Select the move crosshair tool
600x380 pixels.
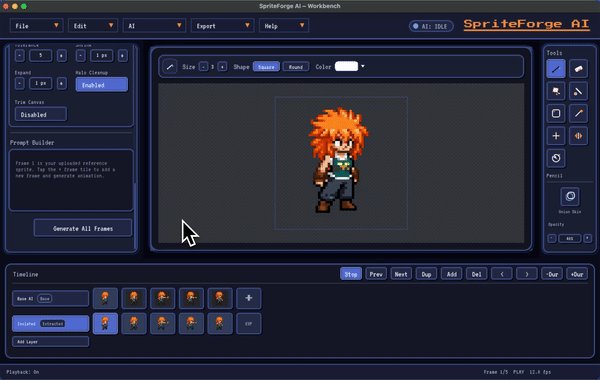(556, 136)
